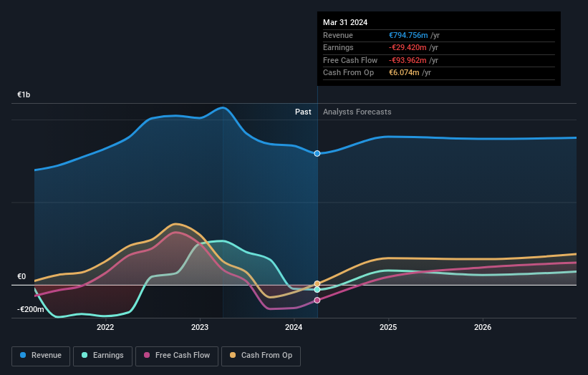Click the orange Cash From Op data point
This screenshot has height=375, width=588.
[317, 283]
